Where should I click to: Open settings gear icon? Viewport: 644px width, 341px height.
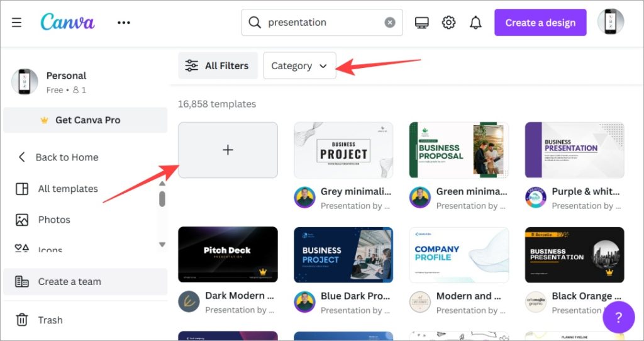click(x=448, y=23)
